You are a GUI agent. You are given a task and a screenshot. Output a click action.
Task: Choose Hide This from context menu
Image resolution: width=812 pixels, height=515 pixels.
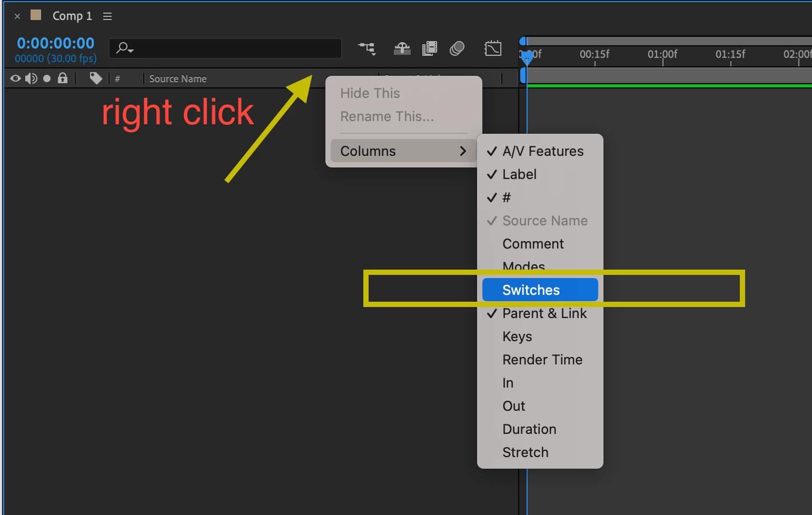click(404, 93)
